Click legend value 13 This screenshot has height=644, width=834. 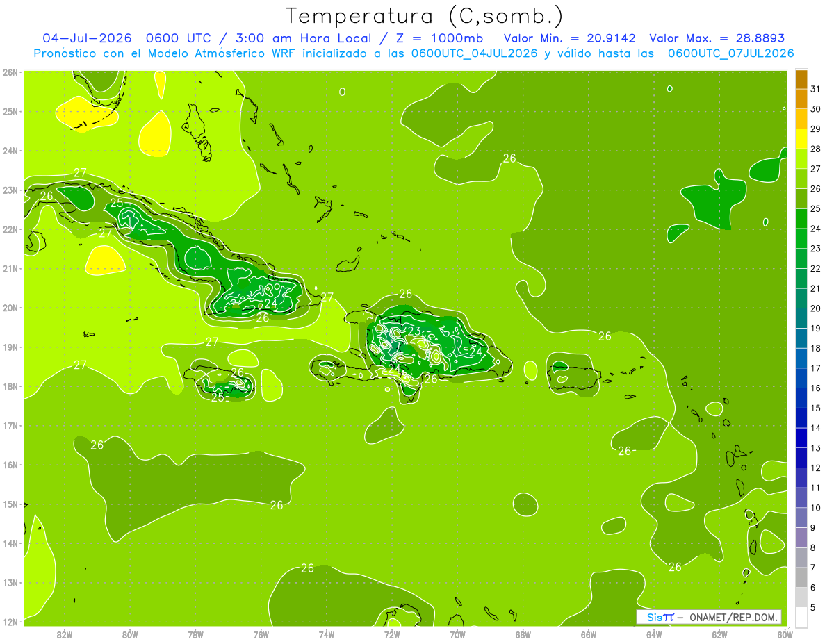tap(816, 448)
